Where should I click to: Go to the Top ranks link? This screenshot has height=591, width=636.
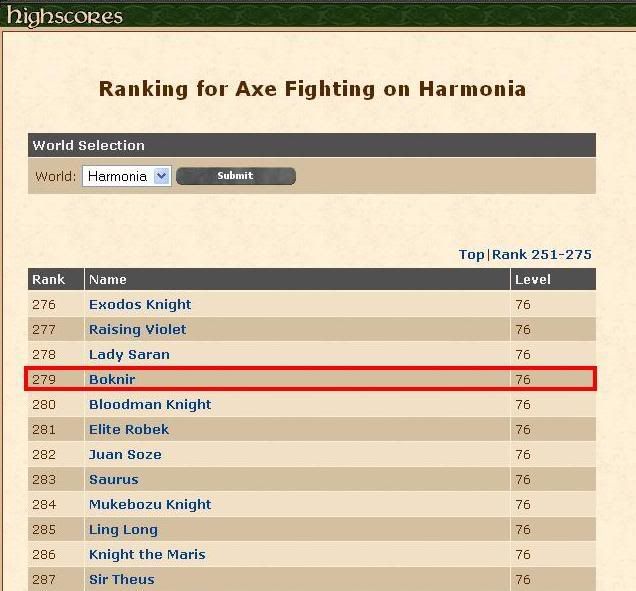click(x=471, y=255)
